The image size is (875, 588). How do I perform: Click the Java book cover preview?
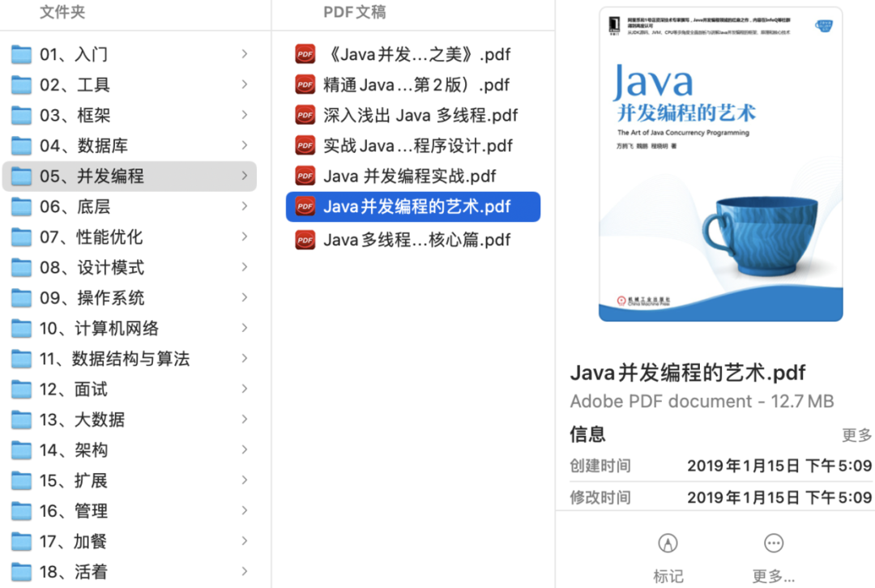[x=720, y=164]
